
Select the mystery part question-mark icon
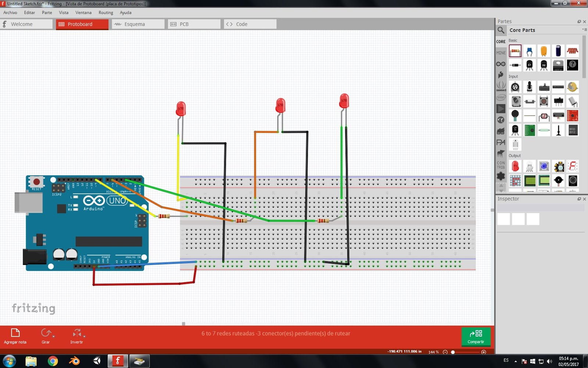point(573,65)
